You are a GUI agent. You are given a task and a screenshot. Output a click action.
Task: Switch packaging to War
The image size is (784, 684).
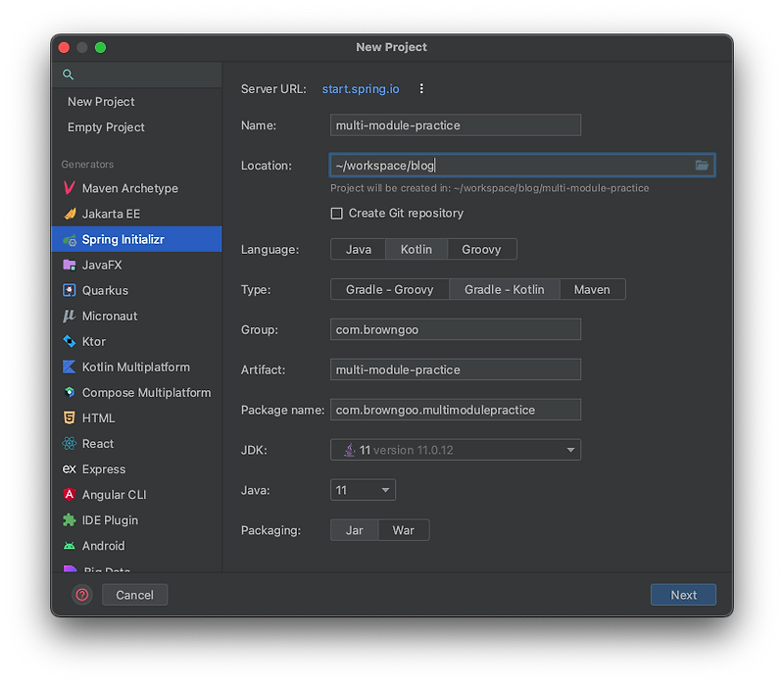click(x=404, y=529)
